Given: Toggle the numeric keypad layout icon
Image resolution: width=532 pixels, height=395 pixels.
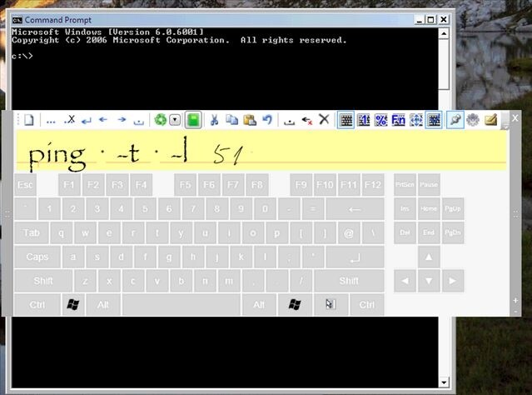Looking at the screenshot, I should [x=364, y=120].
